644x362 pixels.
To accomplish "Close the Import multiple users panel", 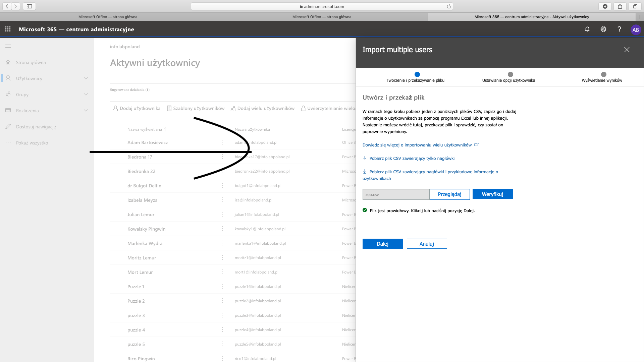I will tap(627, 50).
